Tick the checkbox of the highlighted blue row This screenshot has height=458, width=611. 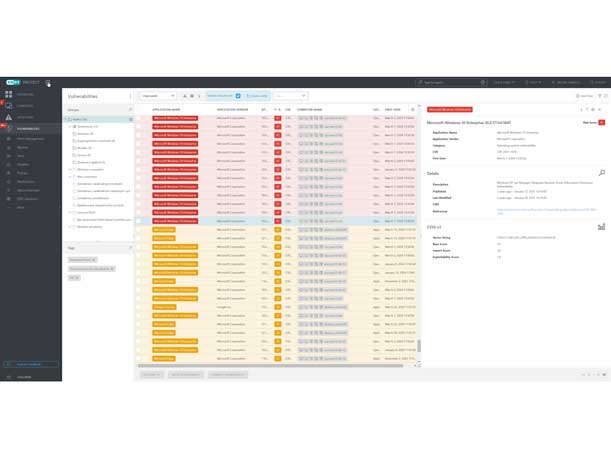[140, 221]
